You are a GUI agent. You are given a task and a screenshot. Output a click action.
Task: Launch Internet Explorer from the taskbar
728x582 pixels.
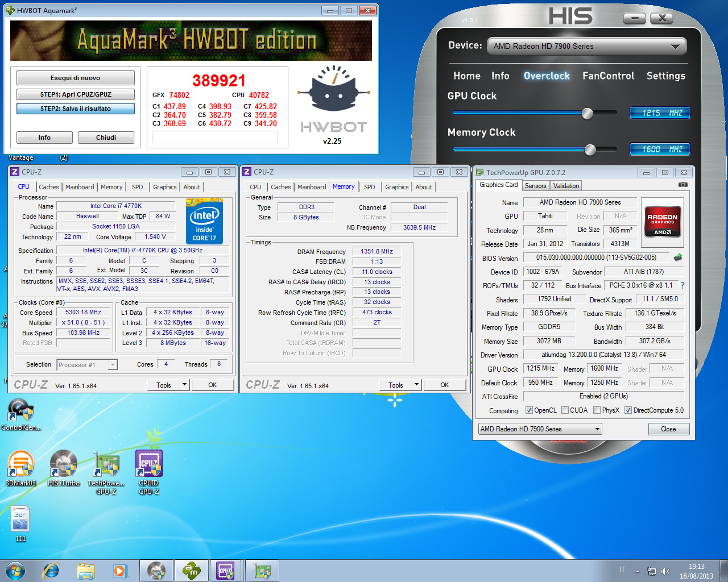pyautogui.click(x=51, y=571)
